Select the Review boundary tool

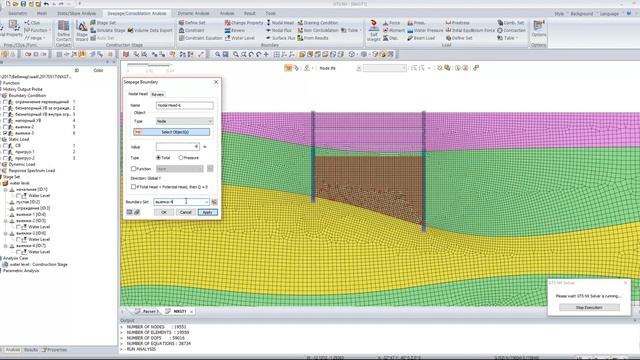tap(235, 30)
